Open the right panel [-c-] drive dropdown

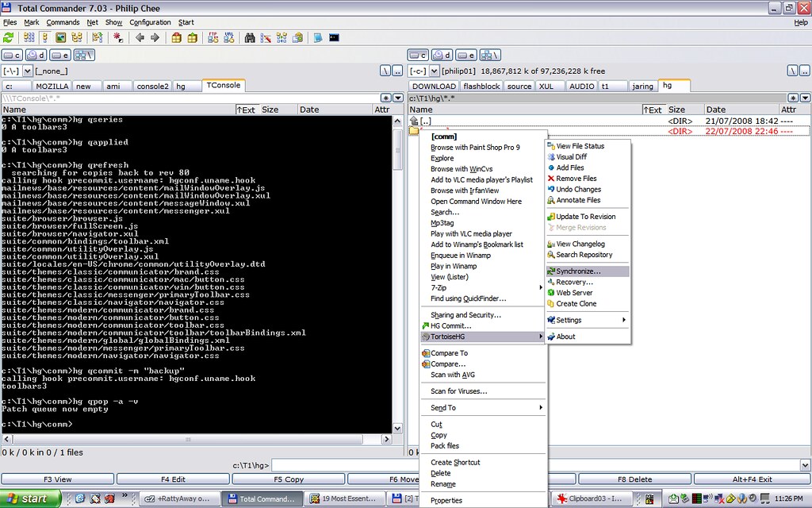(434, 71)
